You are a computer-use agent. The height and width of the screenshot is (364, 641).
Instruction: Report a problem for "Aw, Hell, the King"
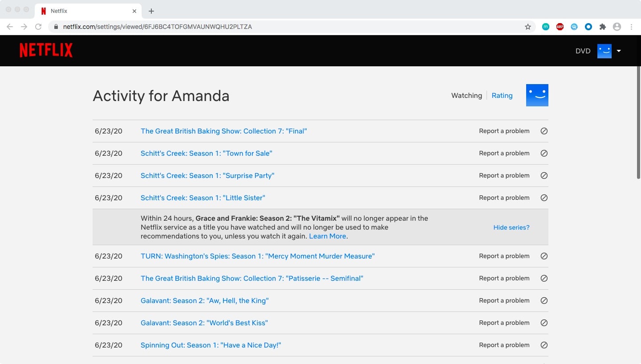tap(504, 301)
